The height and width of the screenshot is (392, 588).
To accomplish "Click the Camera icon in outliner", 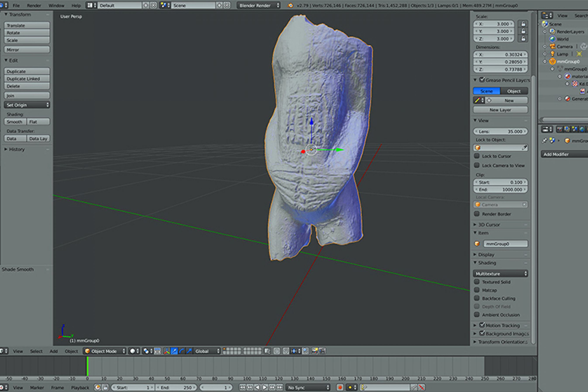I will pyautogui.click(x=552, y=47).
